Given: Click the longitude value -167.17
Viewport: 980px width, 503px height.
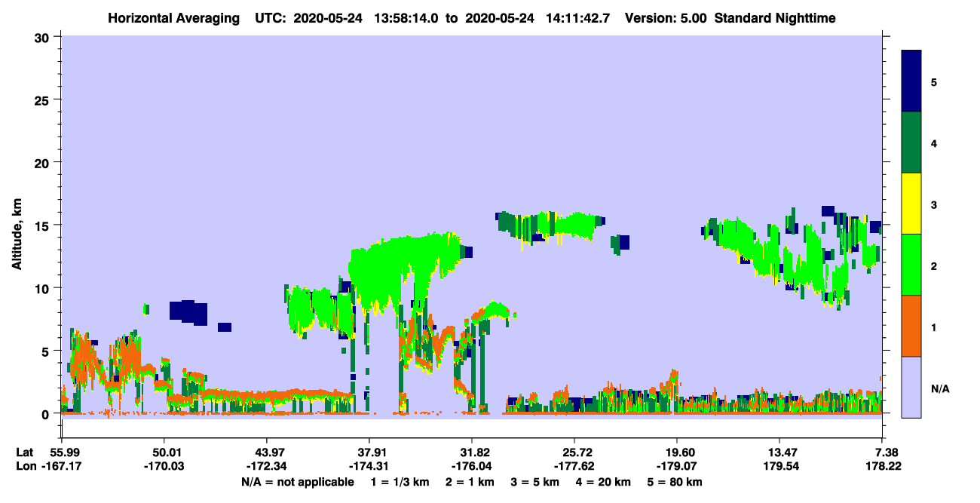Looking at the screenshot, I should coord(61,466).
